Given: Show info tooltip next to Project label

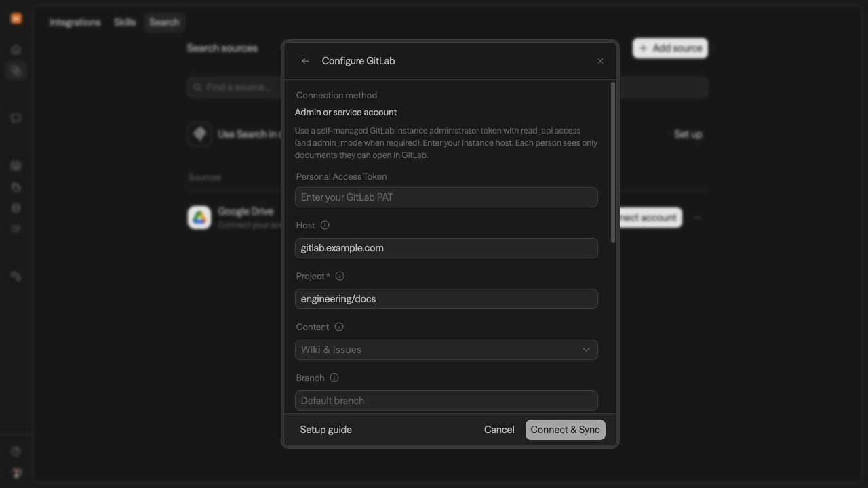Looking at the screenshot, I should click(340, 276).
